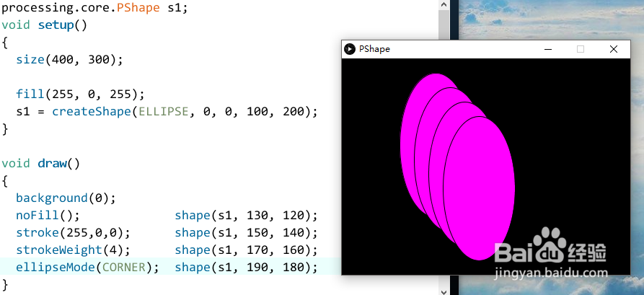This screenshot has height=295, width=644.
Task: Click 'shape(s1, 190, 180);' call
Action: [247, 267]
